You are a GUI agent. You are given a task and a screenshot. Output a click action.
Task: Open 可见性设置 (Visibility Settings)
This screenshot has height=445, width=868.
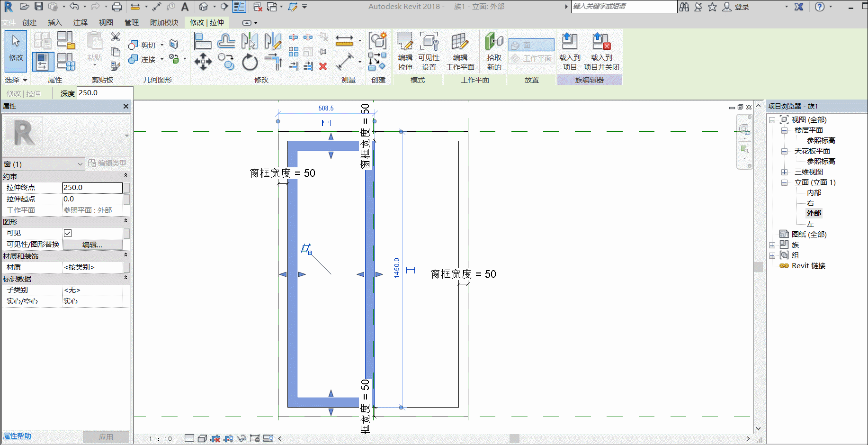[429, 52]
